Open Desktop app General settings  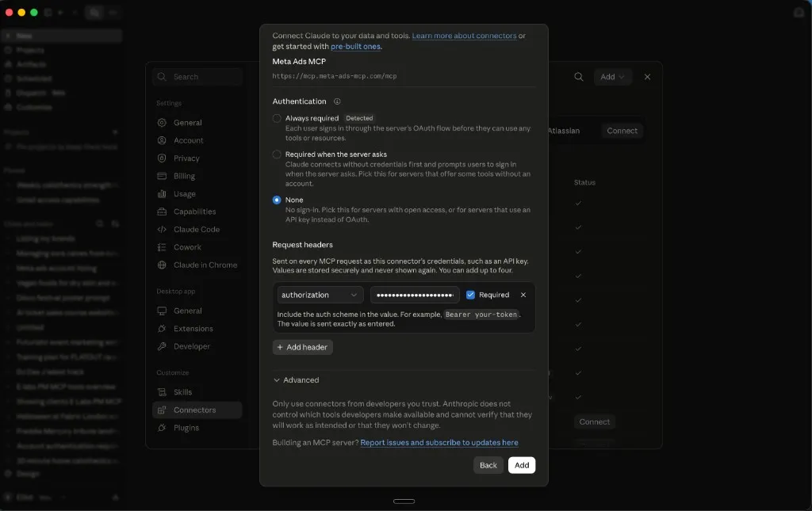coord(197,311)
